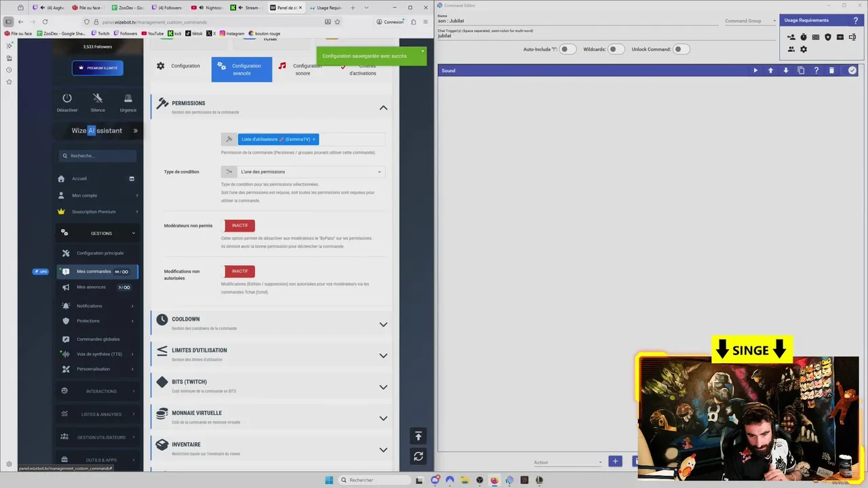Collapse the Permissions section
Image resolution: width=868 pixels, height=488 pixels.
coord(383,108)
